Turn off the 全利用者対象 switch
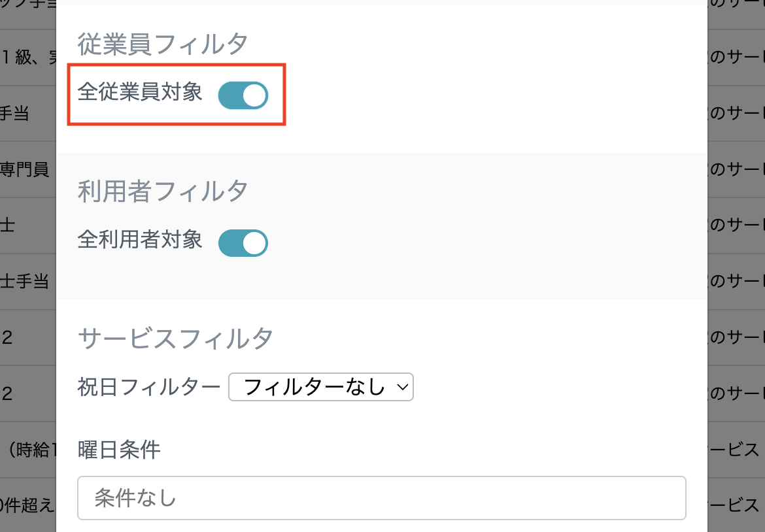 click(243, 242)
